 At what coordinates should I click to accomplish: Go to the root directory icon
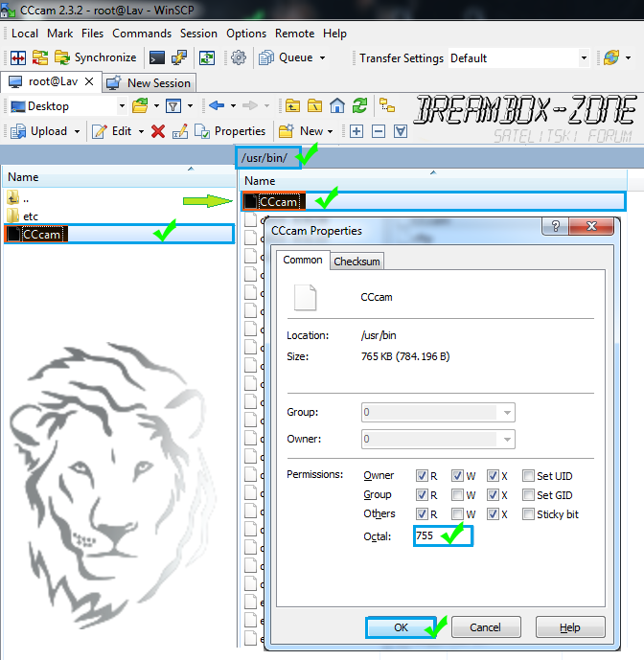314,106
